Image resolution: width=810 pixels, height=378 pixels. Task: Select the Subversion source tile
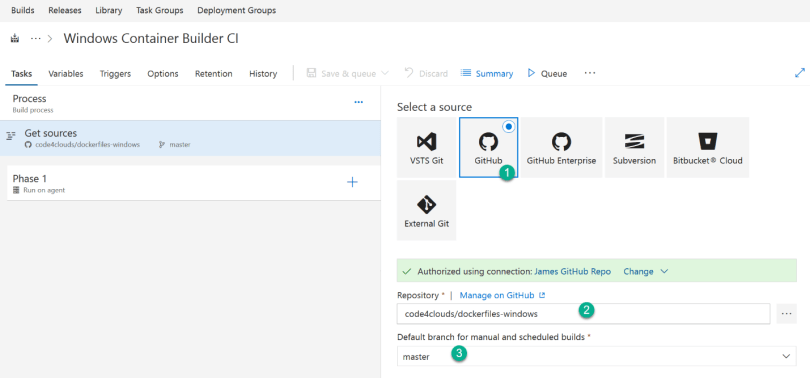(x=634, y=148)
